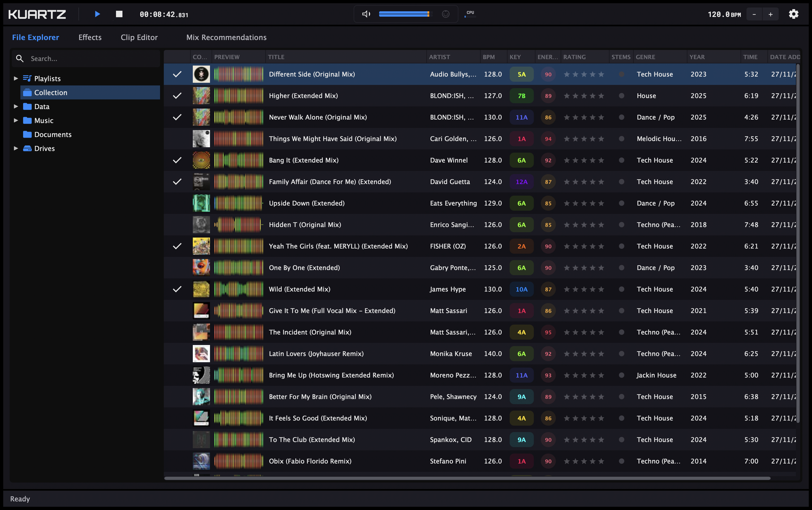Viewport: 812px width, 510px height.
Task: Open settings via the gear icon
Action: [793, 14]
